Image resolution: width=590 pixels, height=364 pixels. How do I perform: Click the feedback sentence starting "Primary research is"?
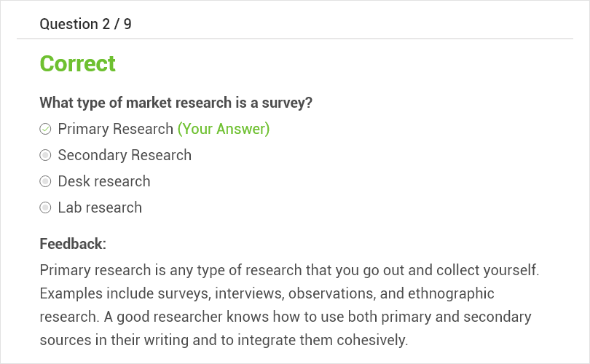pos(289,271)
